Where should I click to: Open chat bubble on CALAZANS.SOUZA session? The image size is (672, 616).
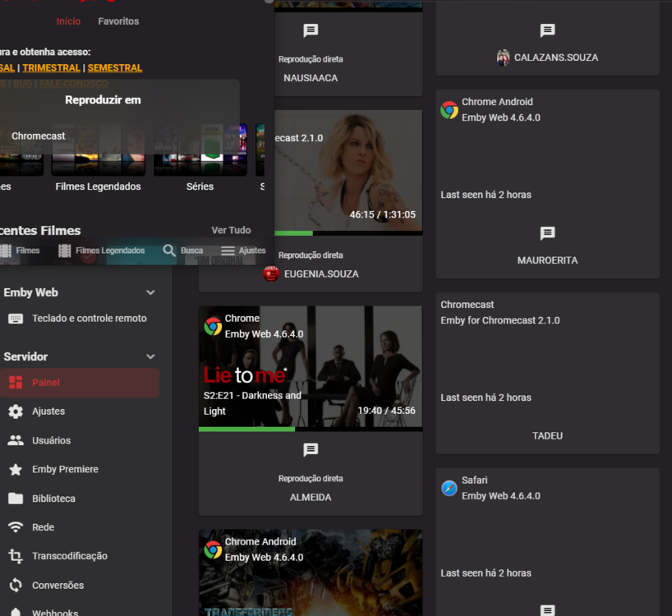(548, 30)
